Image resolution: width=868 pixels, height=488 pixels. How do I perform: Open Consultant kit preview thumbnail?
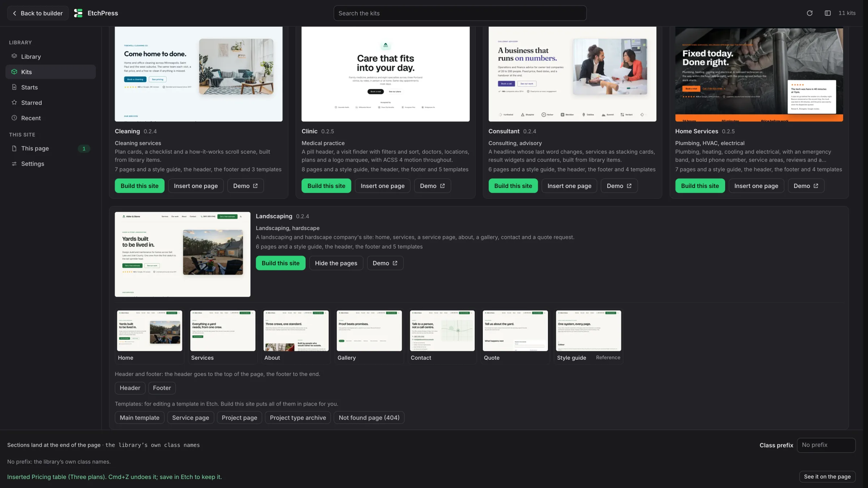click(x=572, y=74)
